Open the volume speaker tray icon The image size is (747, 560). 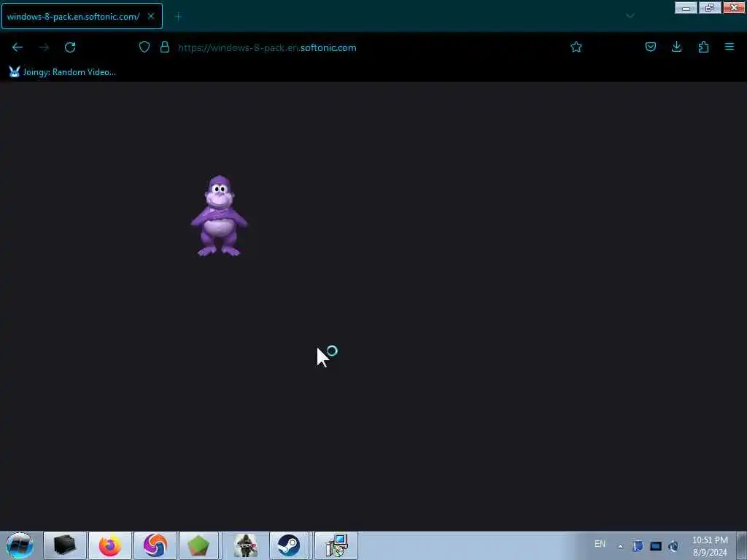673,546
